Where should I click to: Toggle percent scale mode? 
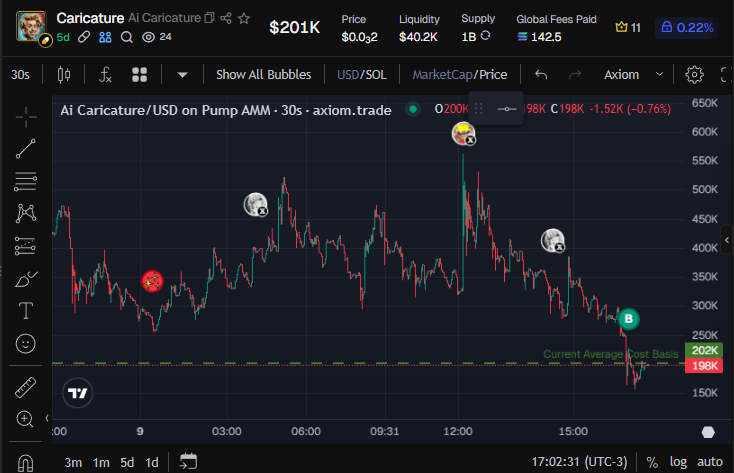pos(652,463)
